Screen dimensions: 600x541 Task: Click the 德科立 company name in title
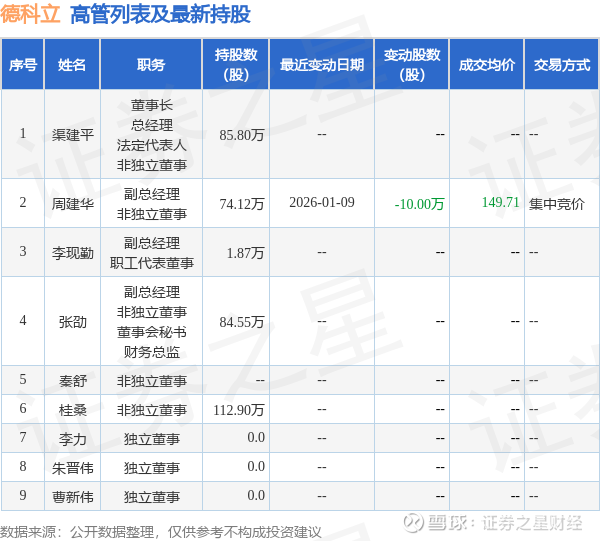30,14
